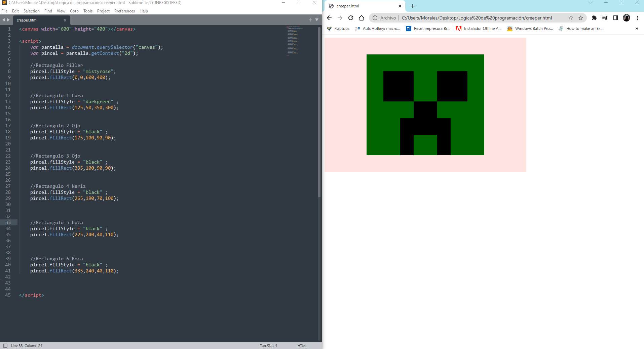644x349 pixels.
Task: Open the /laptops bookmark
Action: pos(338,29)
